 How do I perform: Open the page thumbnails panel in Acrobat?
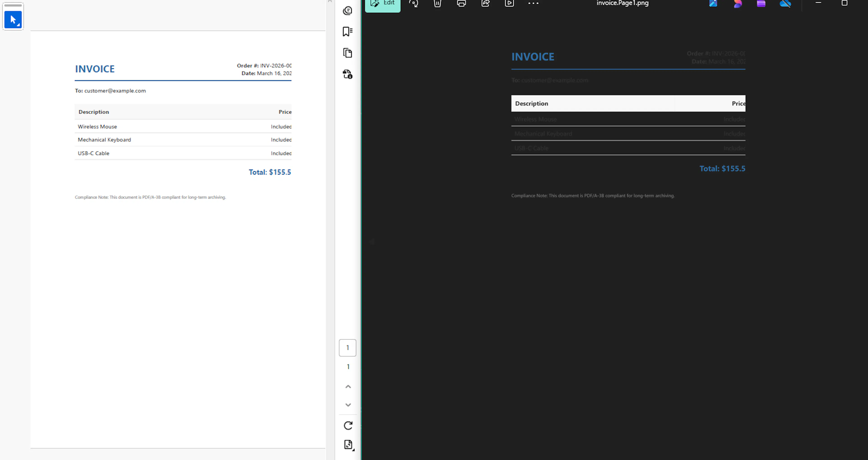click(x=347, y=53)
